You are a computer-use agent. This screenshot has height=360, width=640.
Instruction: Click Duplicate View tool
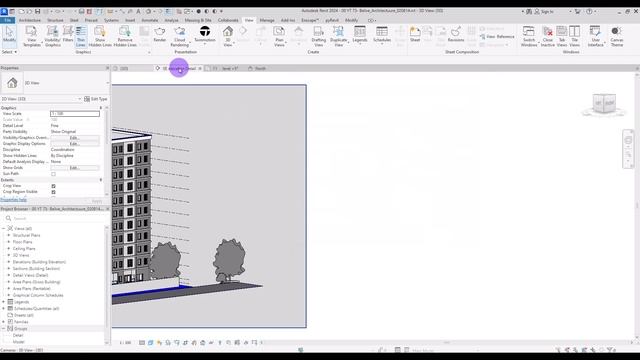pyautogui.click(x=338, y=36)
